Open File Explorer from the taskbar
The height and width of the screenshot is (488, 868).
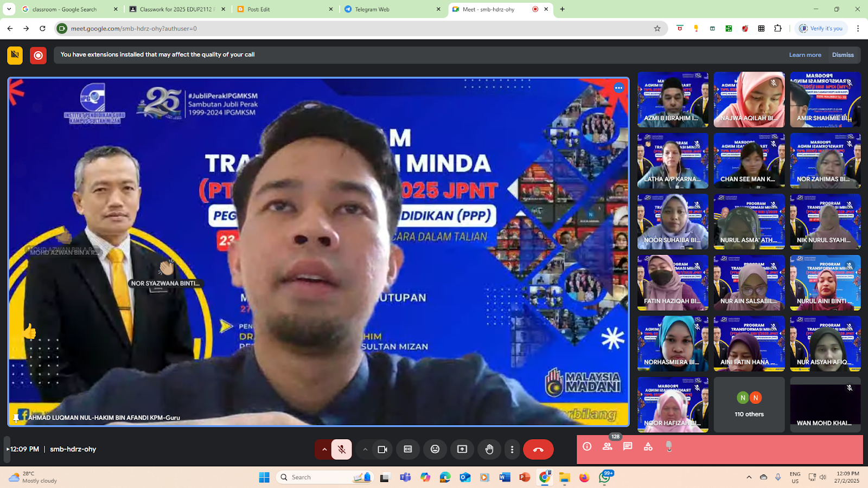565,477
